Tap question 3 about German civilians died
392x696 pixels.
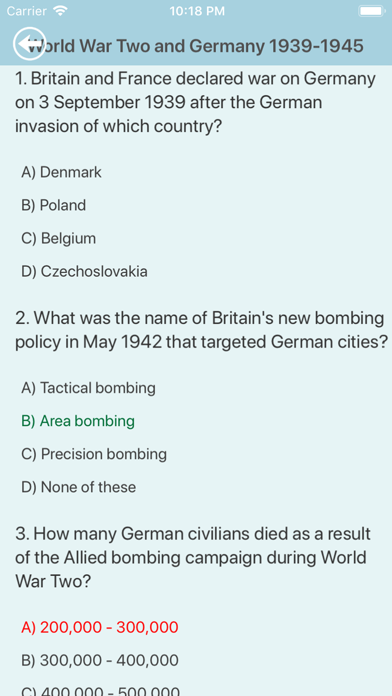coord(193,557)
